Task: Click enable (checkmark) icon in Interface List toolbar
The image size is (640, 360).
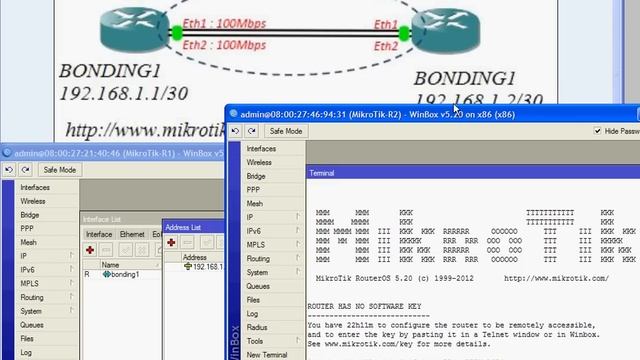Action: (125, 250)
